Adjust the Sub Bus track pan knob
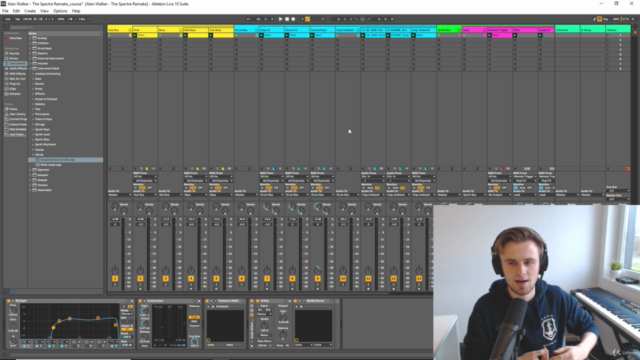Screen dimensions: 640x360 point(115,271)
